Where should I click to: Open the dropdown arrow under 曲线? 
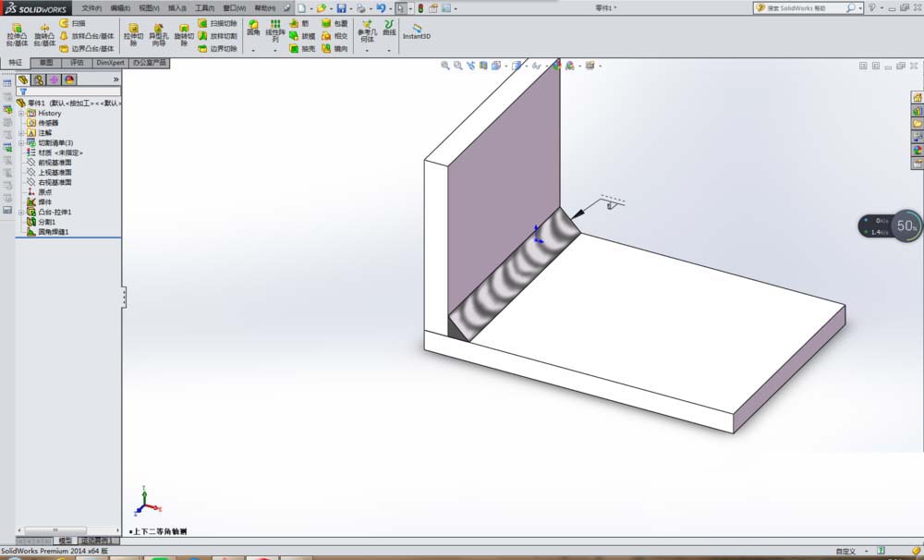[389, 50]
